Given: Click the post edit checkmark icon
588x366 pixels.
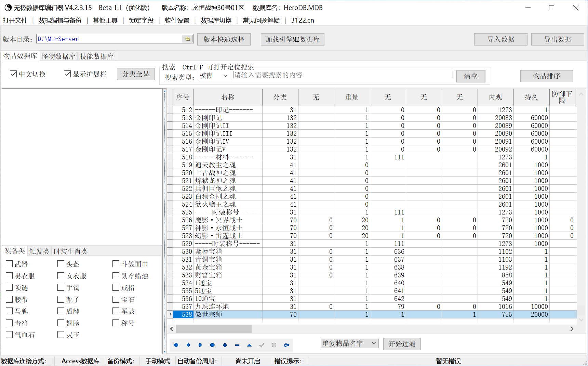Looking at the screenshot, I should pos(262,345).
